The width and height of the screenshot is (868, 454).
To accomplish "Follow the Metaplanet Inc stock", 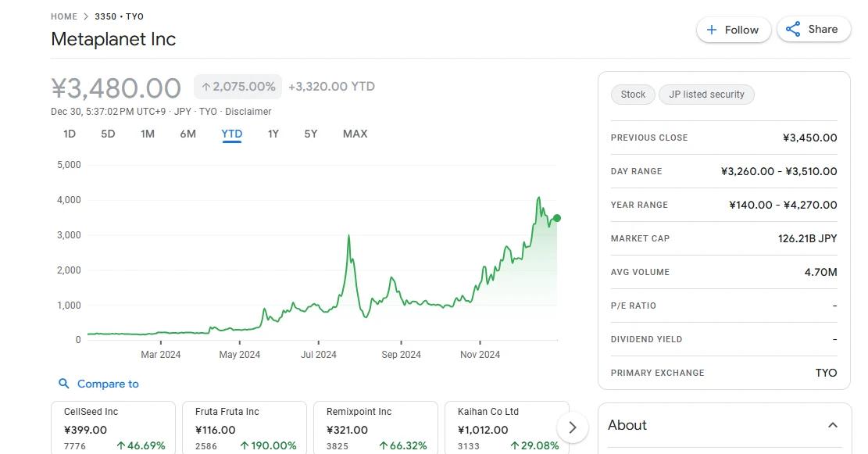I will pyautogui.click(x=734, y=30).
